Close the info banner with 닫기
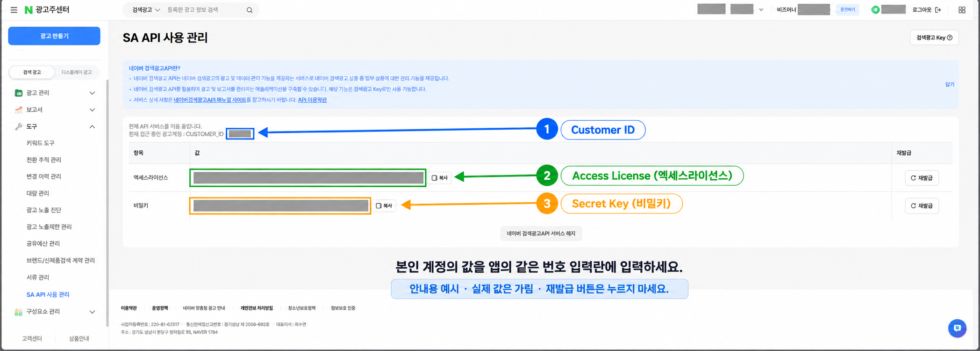The image size is (980, 351). (950, 84)
